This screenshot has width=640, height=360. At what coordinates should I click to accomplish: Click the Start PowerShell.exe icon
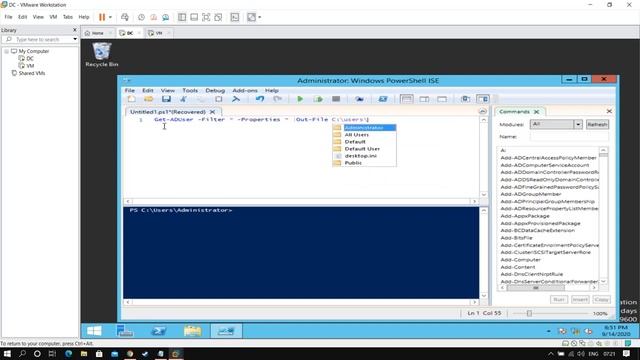point(383,99)
